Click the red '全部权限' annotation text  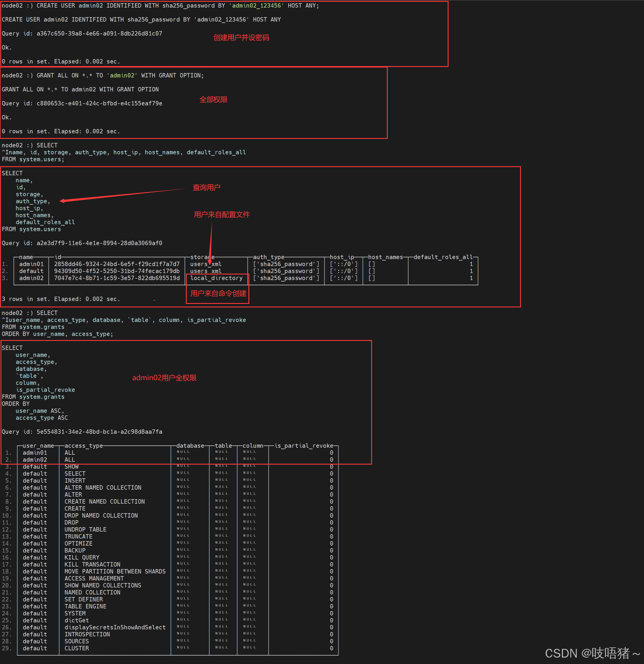213,100
